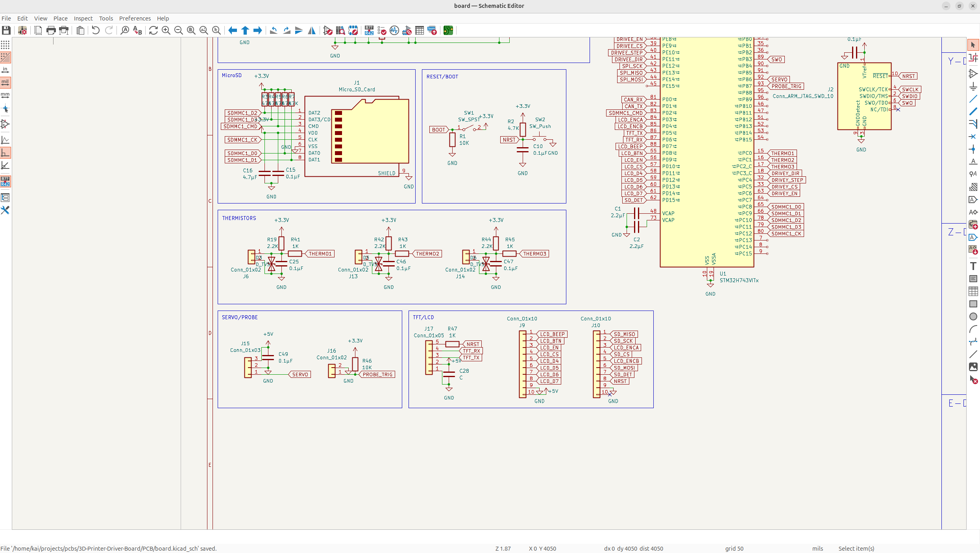Click Zoom to Fit icon
Viewport: 980px width, 553px height.
[191, 30]
